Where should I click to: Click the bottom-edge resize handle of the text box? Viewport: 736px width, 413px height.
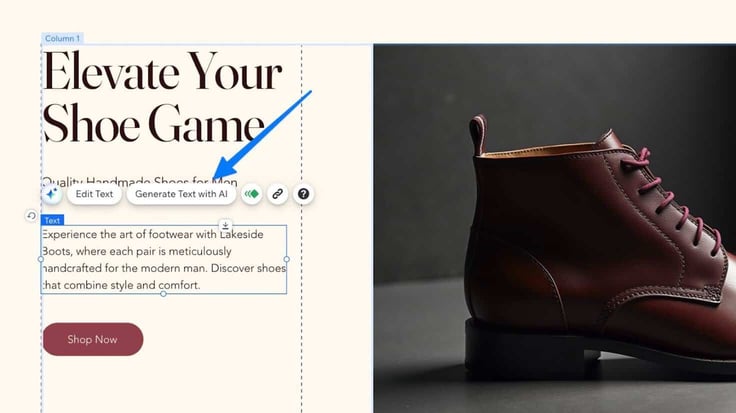click(163, 294)
